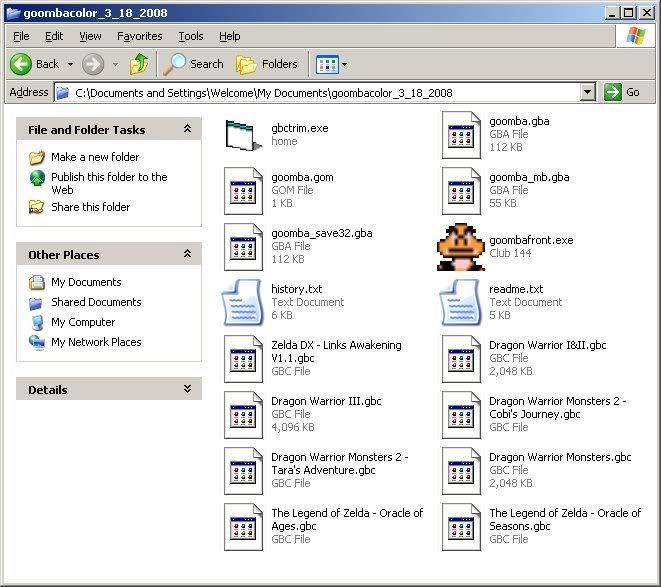Select Zelda DX Links Awakening file icon
Image resolution: width=661 pixels, height=587 pixels.
pyautogui.click(x=243, y=359)
